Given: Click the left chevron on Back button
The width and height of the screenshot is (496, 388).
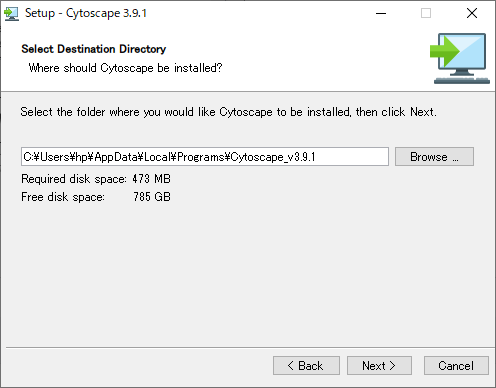Looking at the screenshot, I should tap(291, 366).
